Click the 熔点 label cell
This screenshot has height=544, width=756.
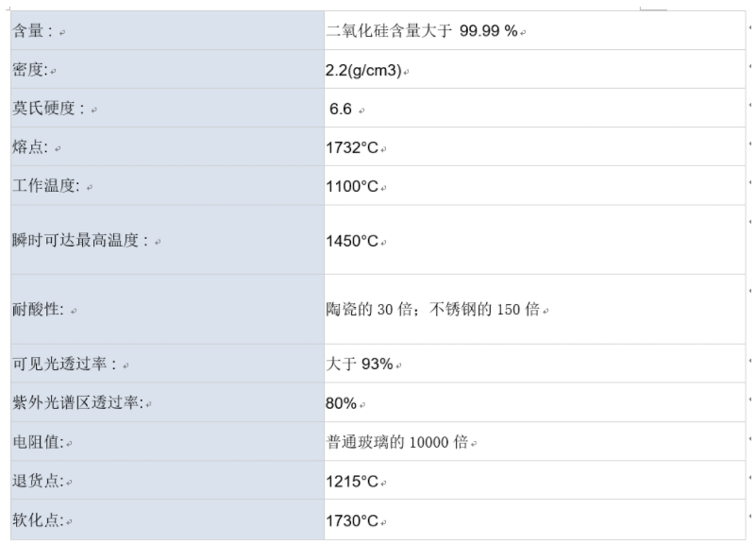tap(167, 146)
